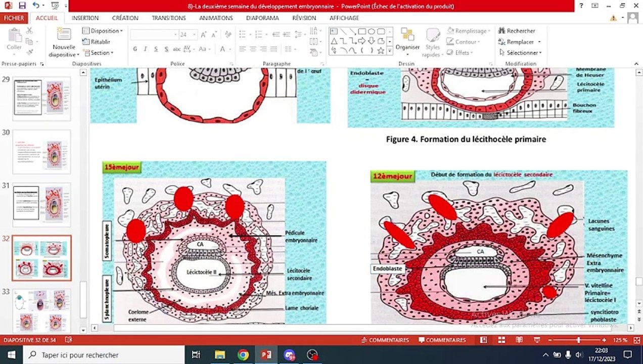Switch to the INSERTION tab

(x=85, y=18)
